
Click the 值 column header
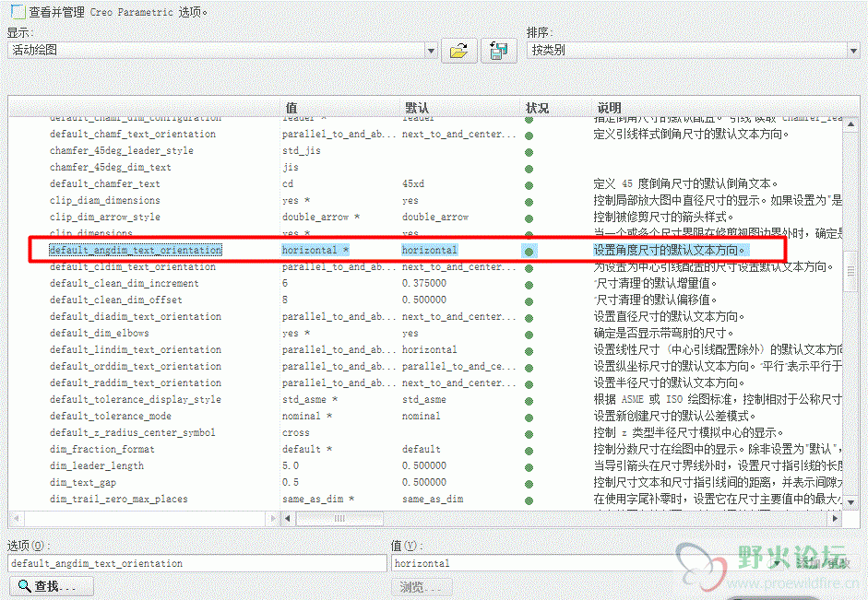click(291, 108)
